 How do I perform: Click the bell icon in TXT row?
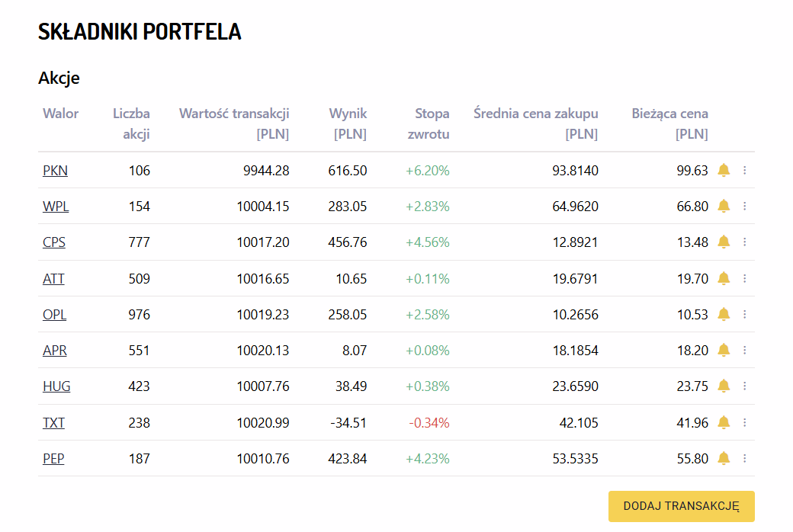pyautogui.click(x=724, y=422)
